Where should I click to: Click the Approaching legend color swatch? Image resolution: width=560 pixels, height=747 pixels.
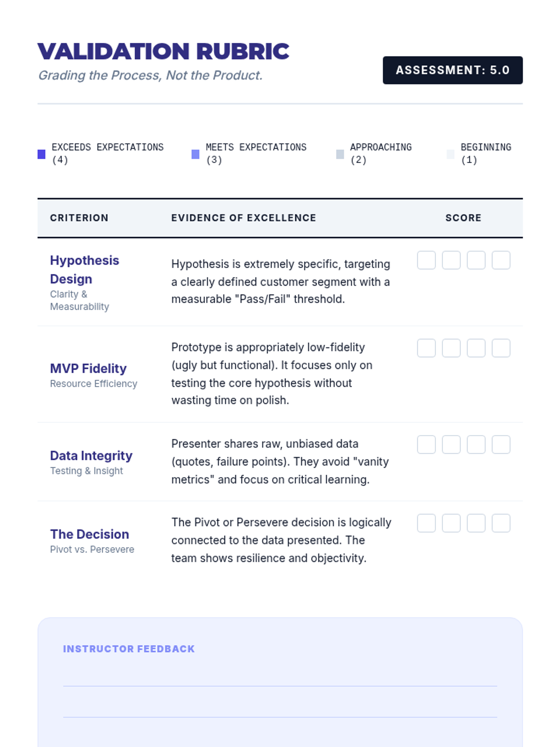point(340,154)
